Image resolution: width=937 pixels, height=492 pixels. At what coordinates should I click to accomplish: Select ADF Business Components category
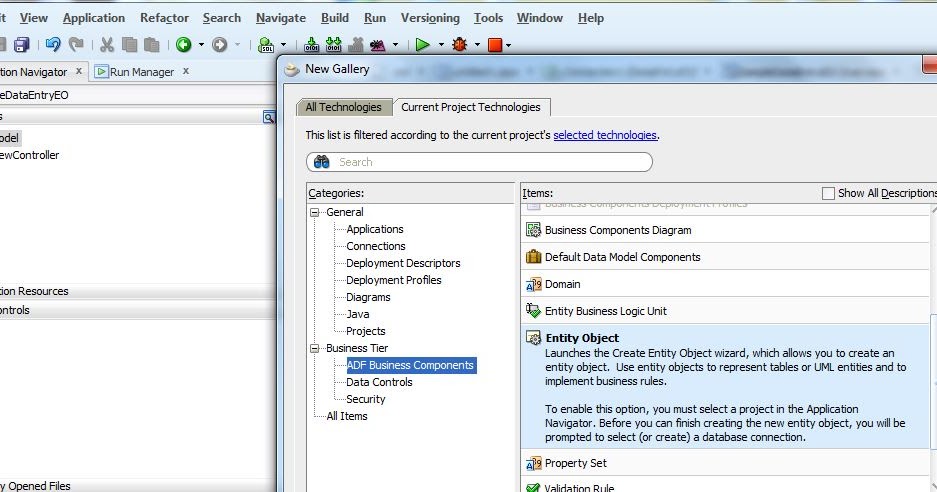click(411, 365)
